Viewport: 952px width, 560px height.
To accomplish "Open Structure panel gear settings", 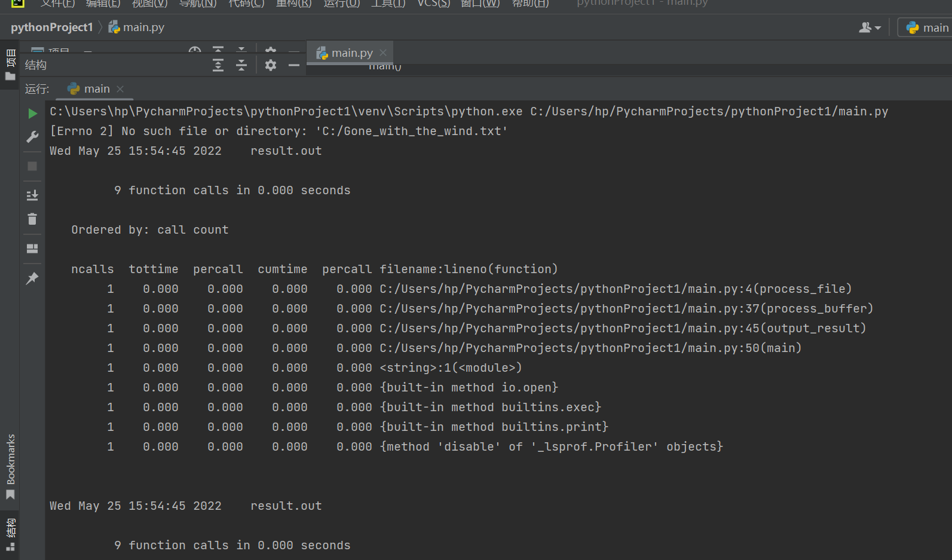I will [271, 65].
